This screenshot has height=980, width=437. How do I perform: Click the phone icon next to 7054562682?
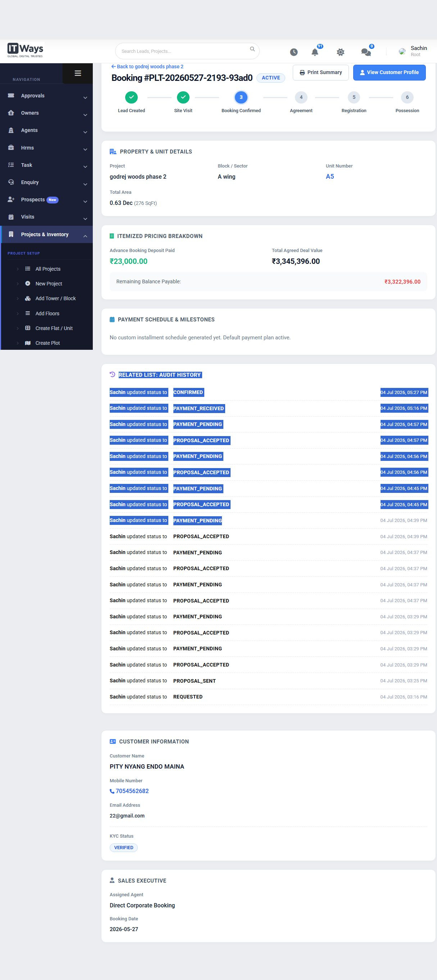(112, 791)
